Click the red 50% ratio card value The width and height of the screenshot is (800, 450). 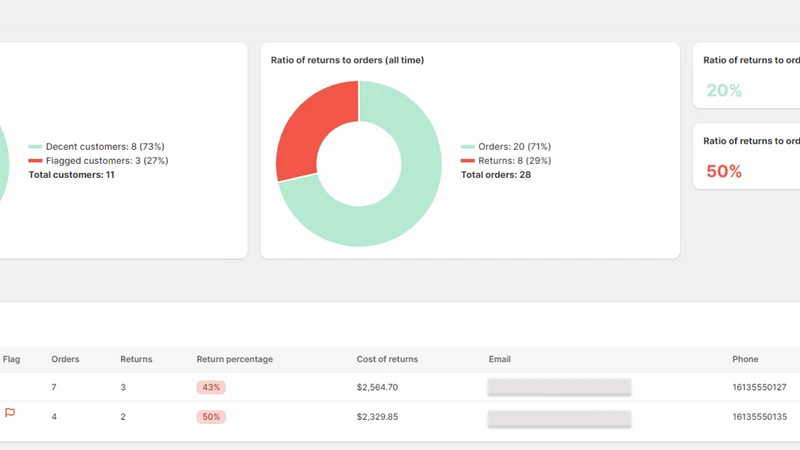click(724, 171)
